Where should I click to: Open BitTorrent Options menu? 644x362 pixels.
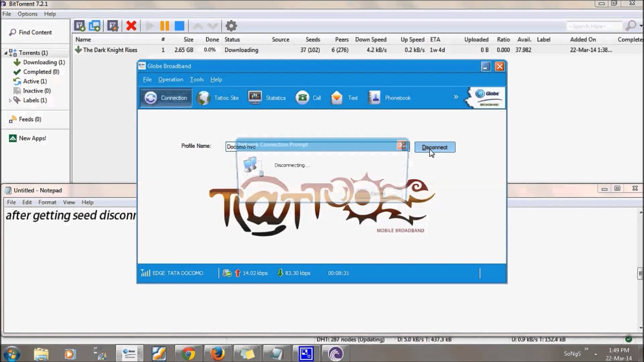click(x=28, y=14)
